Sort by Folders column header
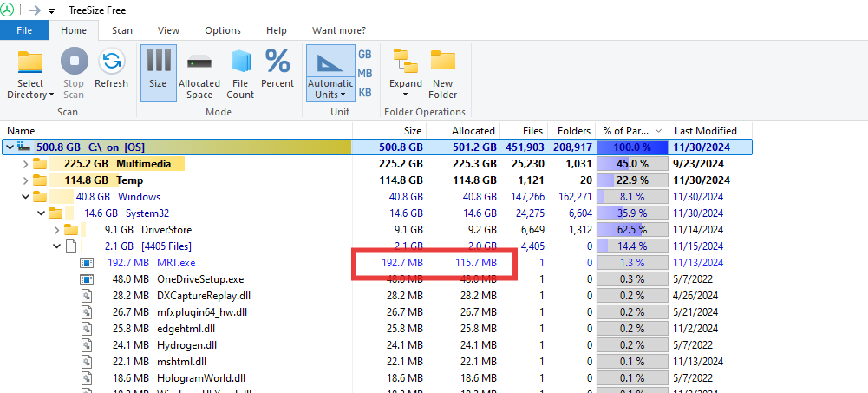 571,131
